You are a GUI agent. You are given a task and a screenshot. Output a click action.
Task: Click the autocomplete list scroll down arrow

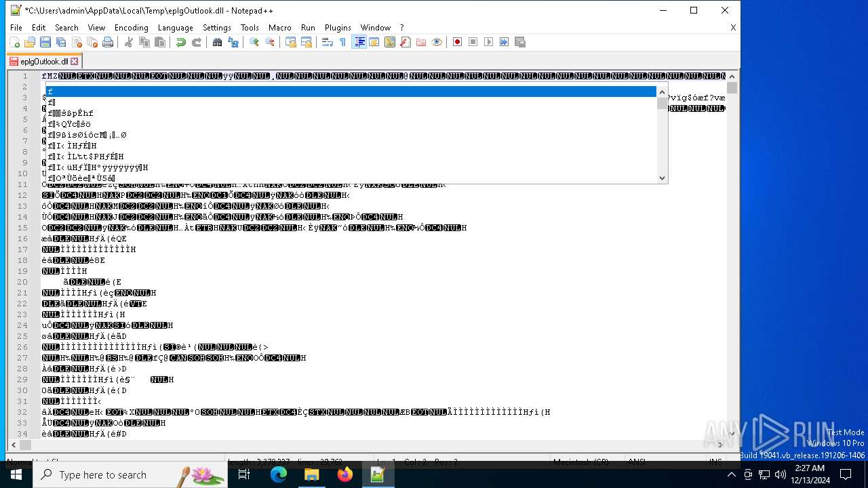click(x=663, y=178)
